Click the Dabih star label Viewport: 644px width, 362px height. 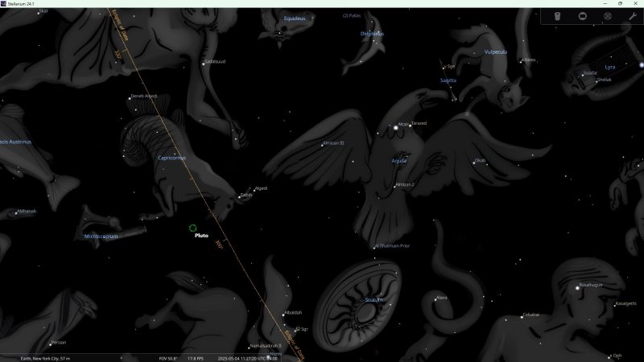coord(246,195)
